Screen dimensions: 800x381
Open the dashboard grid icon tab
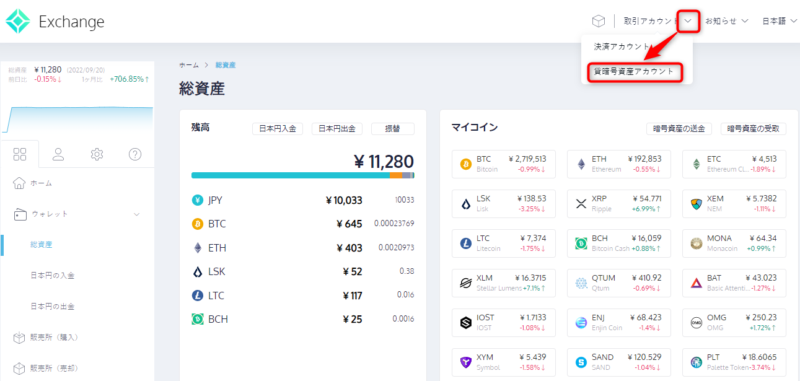(x=19, y=154)
